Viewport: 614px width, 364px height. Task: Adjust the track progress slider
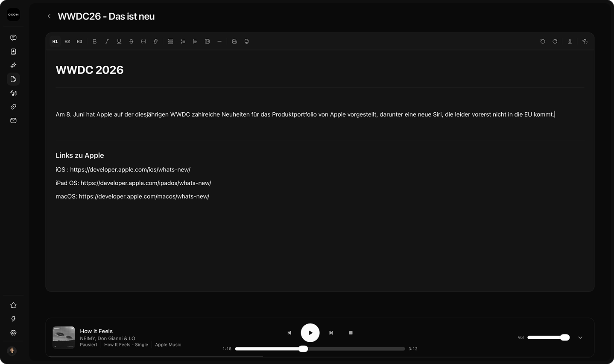tap(320, 349)
